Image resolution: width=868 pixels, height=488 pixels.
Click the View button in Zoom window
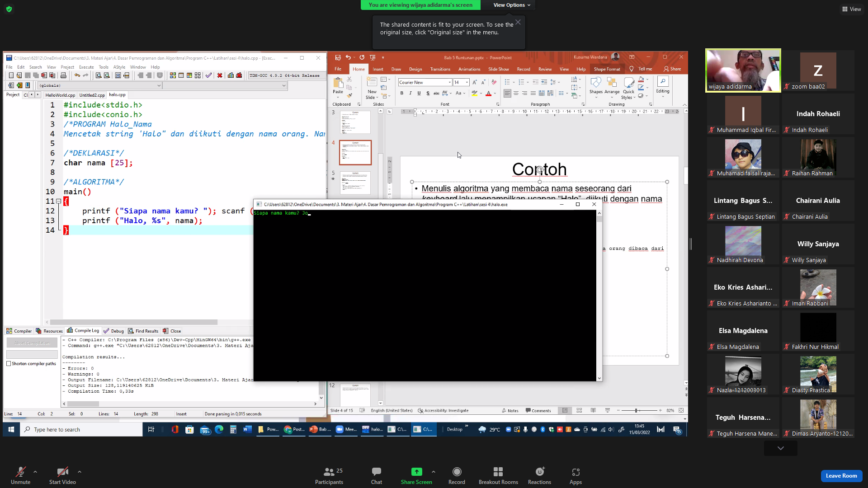click(852, 9)
